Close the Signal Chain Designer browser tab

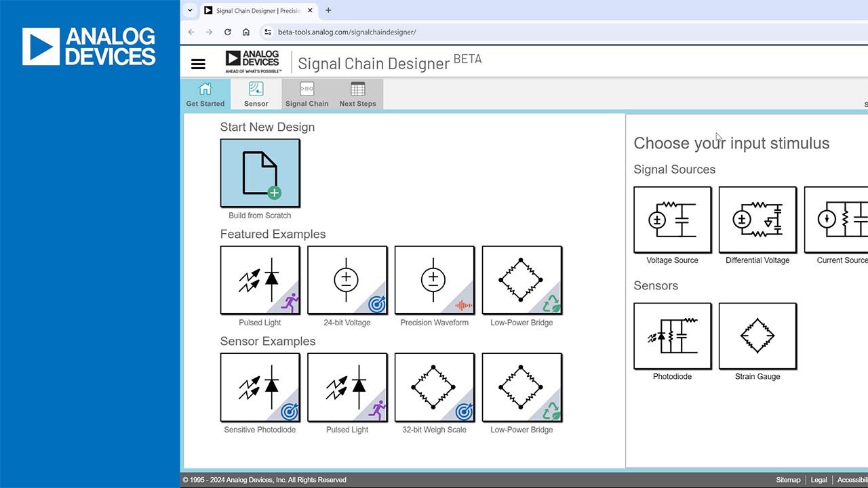pos(310,10)
